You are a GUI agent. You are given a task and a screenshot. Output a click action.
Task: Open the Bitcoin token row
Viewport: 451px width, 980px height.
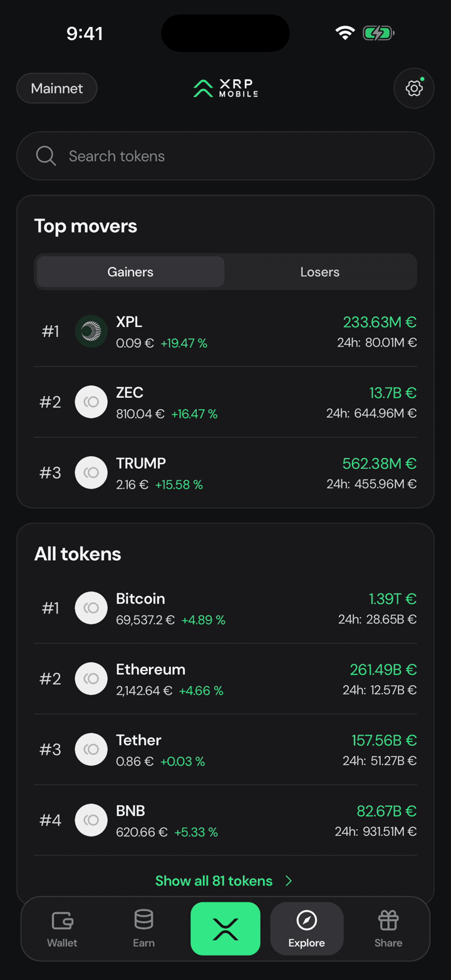(225, 608)
